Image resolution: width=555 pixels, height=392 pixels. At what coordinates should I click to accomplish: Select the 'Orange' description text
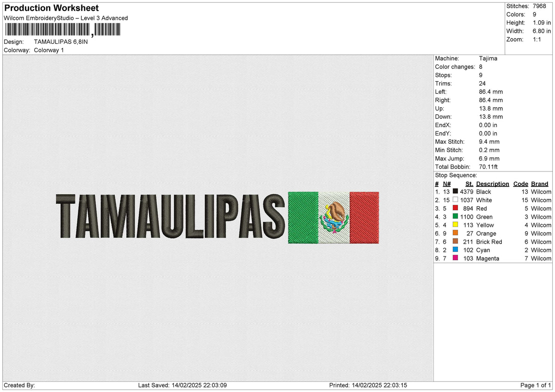coord(486,233)
